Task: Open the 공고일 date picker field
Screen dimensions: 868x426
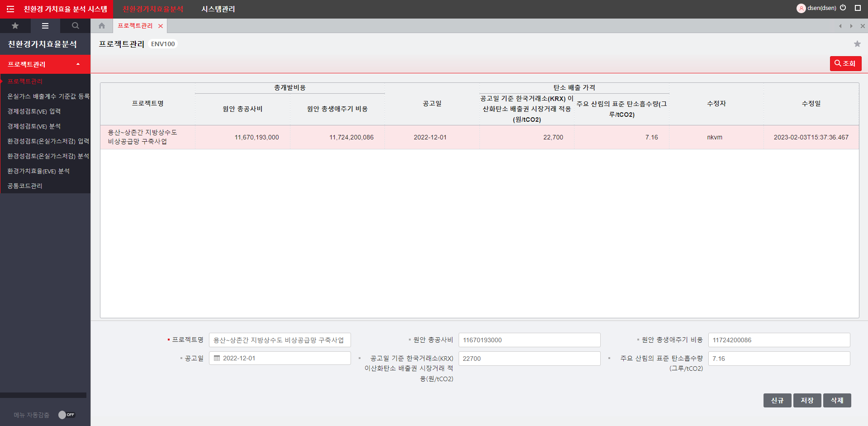Action: coord(280,358)
